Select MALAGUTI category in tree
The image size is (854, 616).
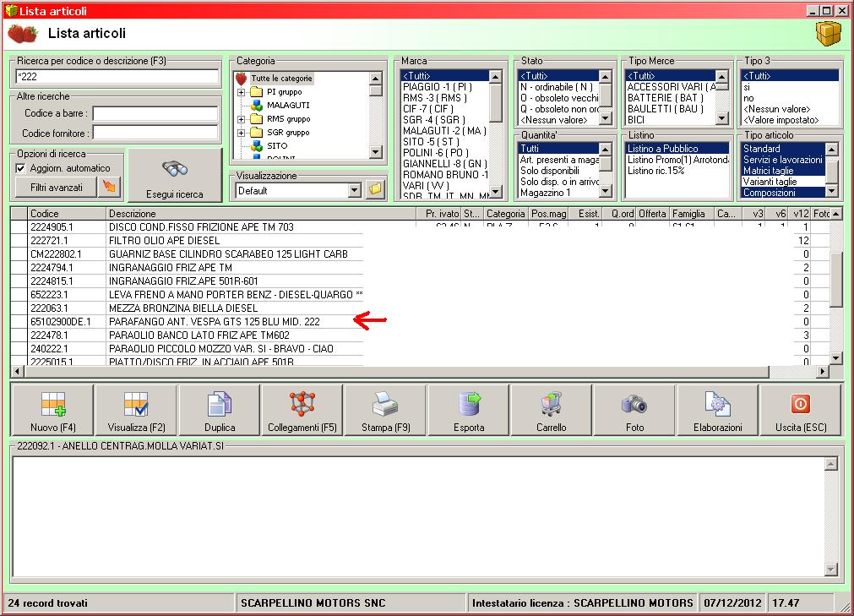point(287,105)
